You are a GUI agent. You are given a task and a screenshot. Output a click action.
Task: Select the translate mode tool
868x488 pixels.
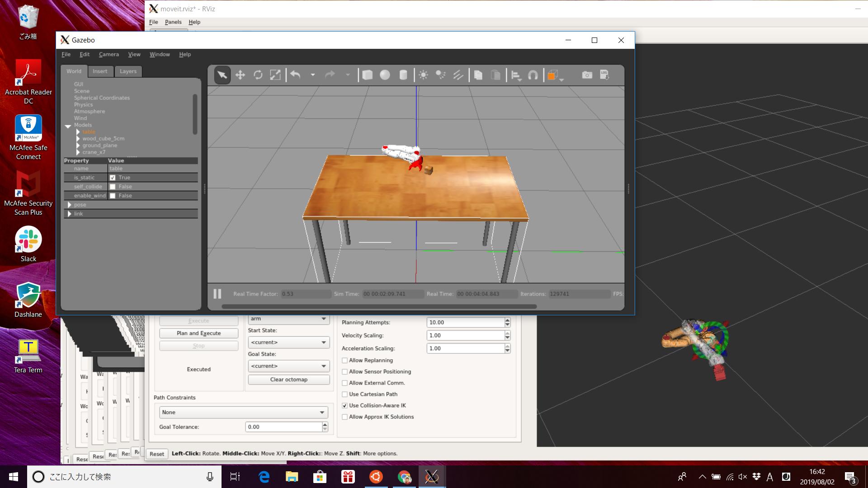(240, 75)
